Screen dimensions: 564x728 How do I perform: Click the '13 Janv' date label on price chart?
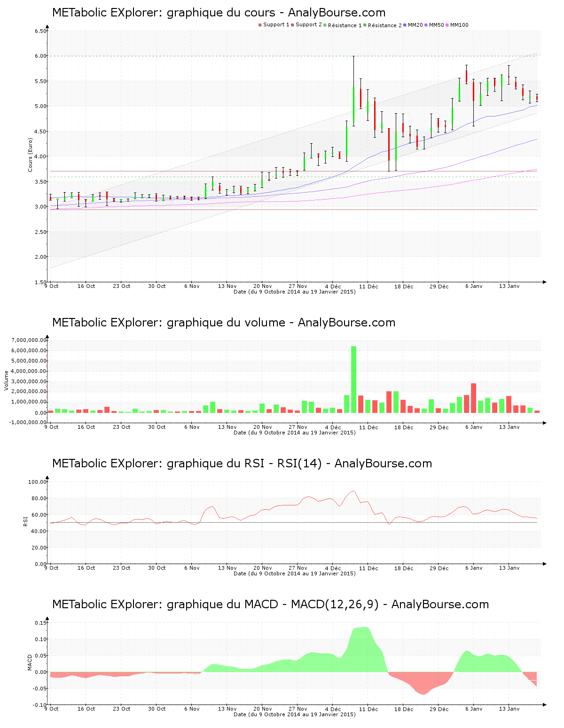click(509, 286)
